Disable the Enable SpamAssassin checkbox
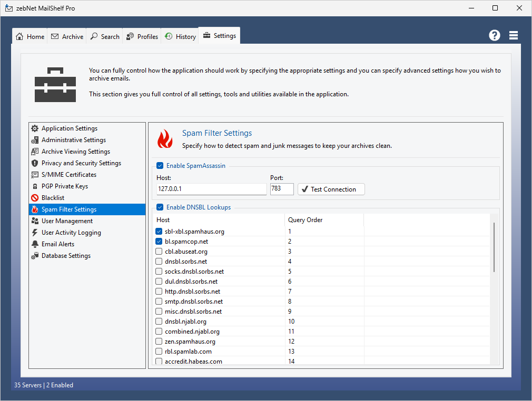 click(x=160, y=166)
